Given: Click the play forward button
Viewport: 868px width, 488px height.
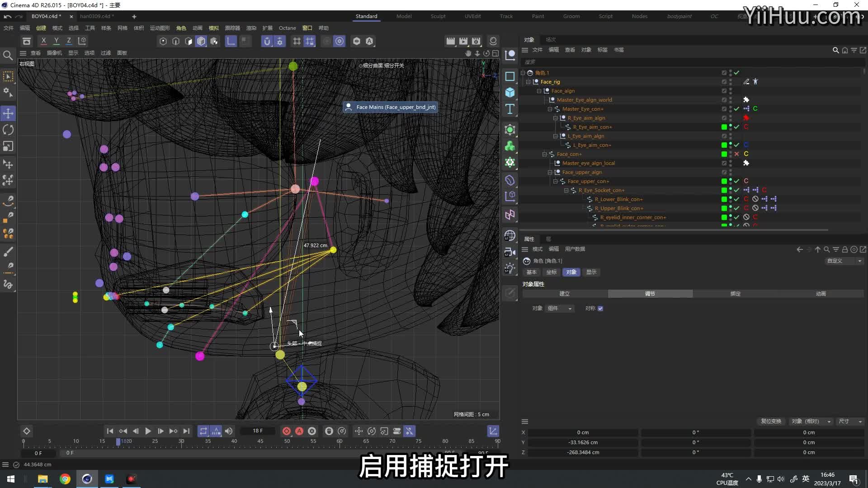Looking at the screenshot, I should click(x=148, y=431).
